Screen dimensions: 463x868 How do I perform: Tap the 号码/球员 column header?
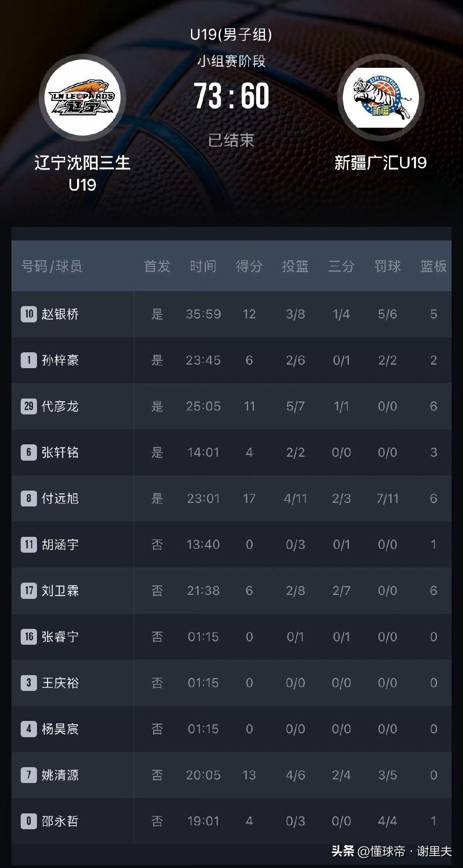pyautogui.click(x=51, y=266)
